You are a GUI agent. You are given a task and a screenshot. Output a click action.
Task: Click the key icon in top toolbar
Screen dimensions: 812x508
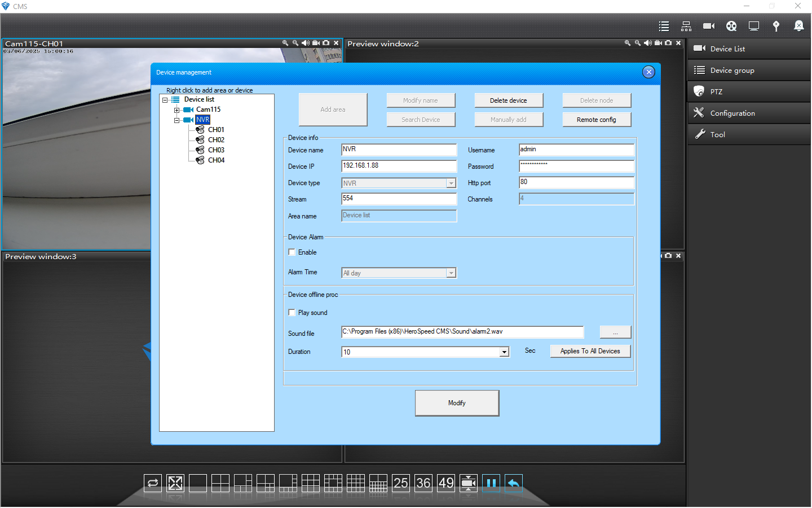pyautogui.click(x=776, y=26)
